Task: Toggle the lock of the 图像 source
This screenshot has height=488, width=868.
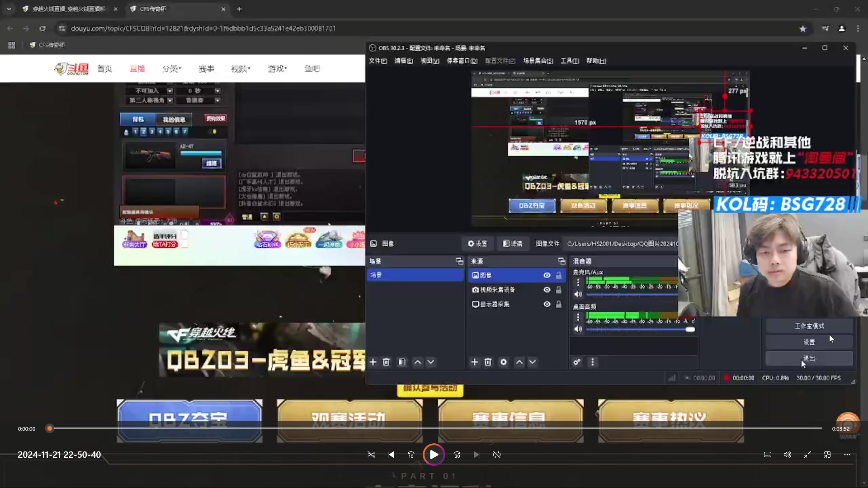Action: click(559, 275)
